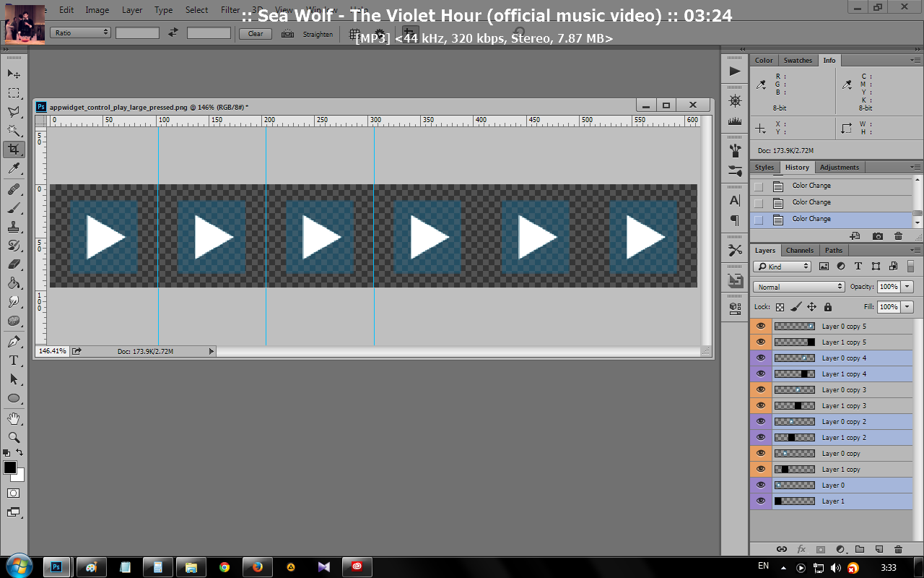Select the Pen tool

tap(14, 342)
